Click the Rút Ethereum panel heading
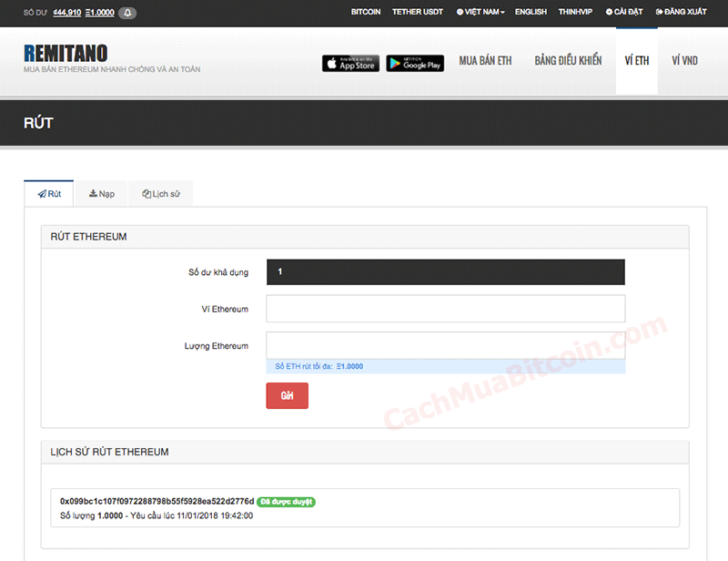Screen dimensions: 728x561 (x=88, y=237)
